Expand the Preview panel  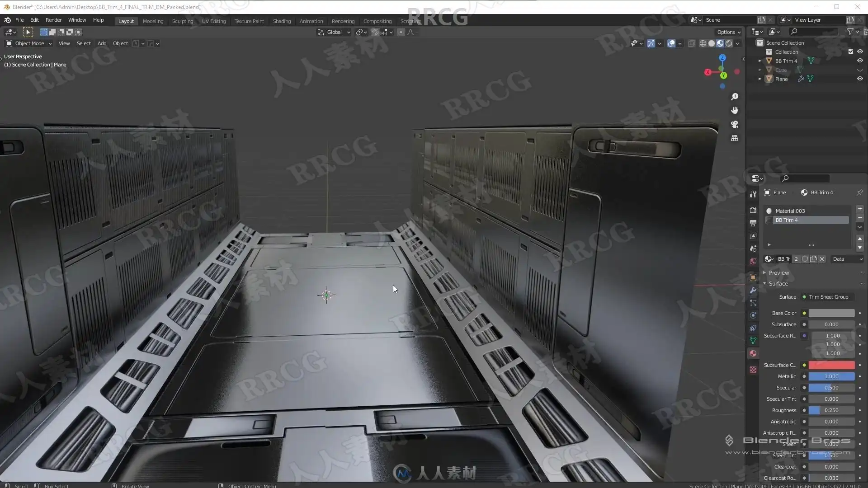click(778, 272)
